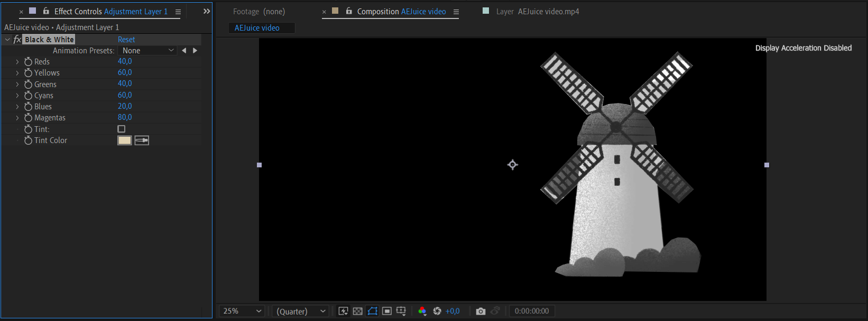868x321 pixels.
Task: Toggle the Tint Color stopwatch icon
Action: pos(29,140)
